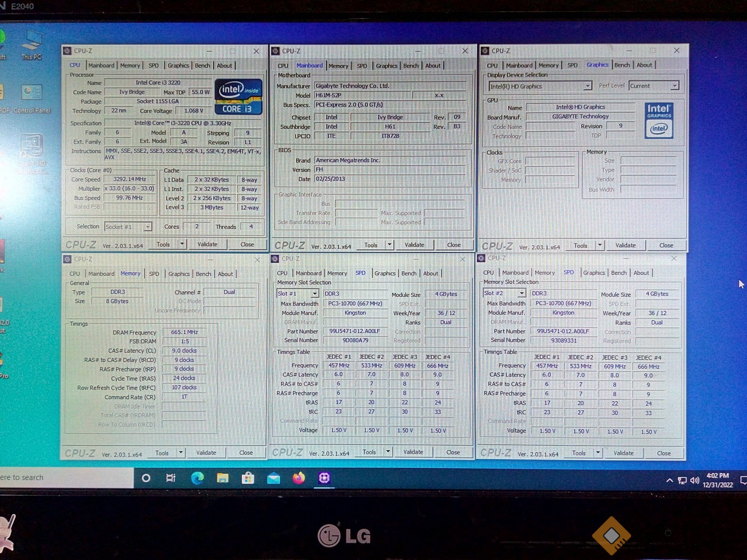Expand Tools arrow in the Graphics window
This screenshot has width=747, height=560.
click(600, 245)
